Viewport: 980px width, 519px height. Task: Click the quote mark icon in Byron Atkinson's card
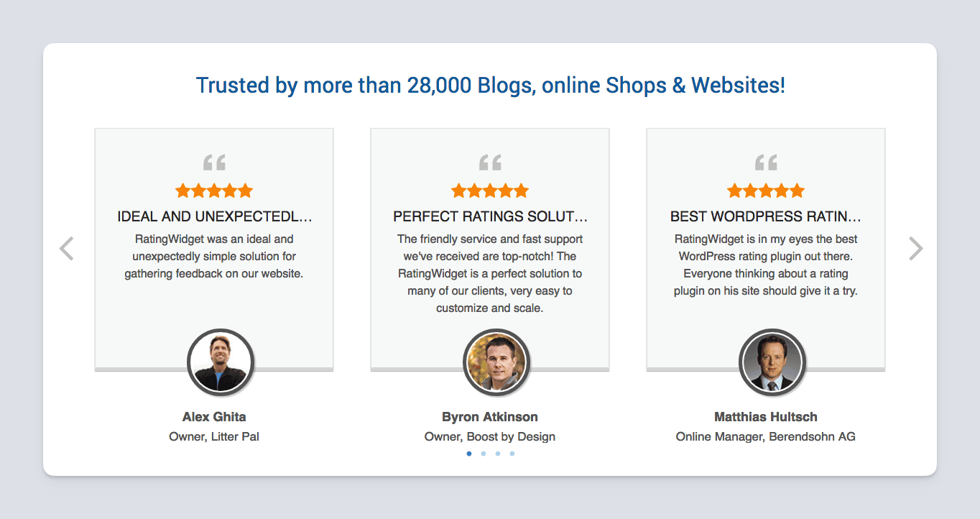click(x=490, y=162)
